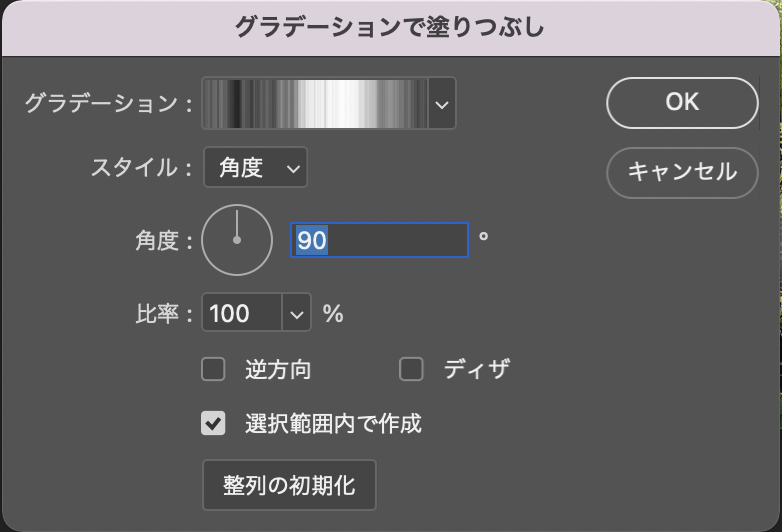Enable the ディザ checkbox
Screen dimensions: 782x532
(x=411, y=370)
